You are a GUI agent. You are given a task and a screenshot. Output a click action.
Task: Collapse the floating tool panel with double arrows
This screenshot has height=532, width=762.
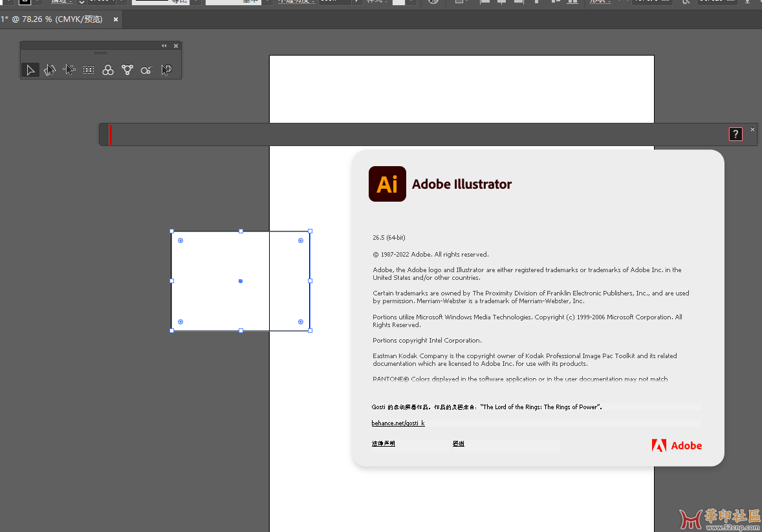pos(164,46)
